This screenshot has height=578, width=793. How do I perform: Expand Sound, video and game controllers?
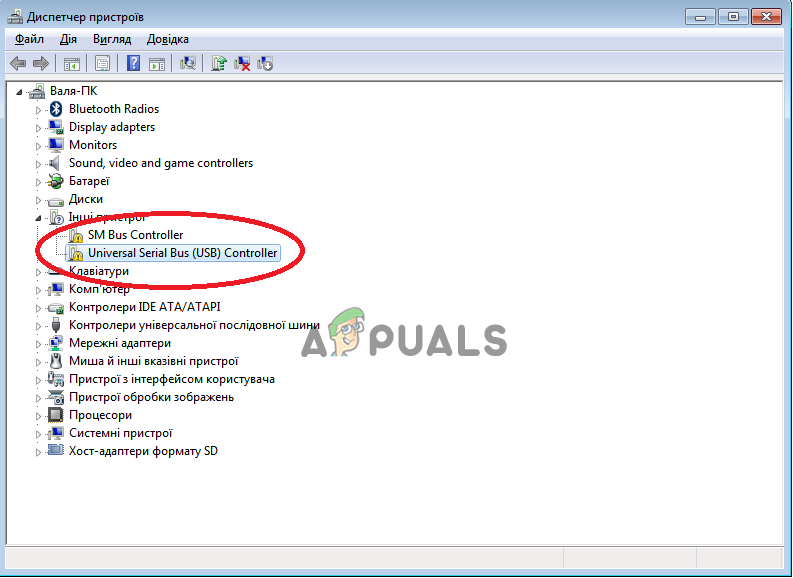[38, 164]
